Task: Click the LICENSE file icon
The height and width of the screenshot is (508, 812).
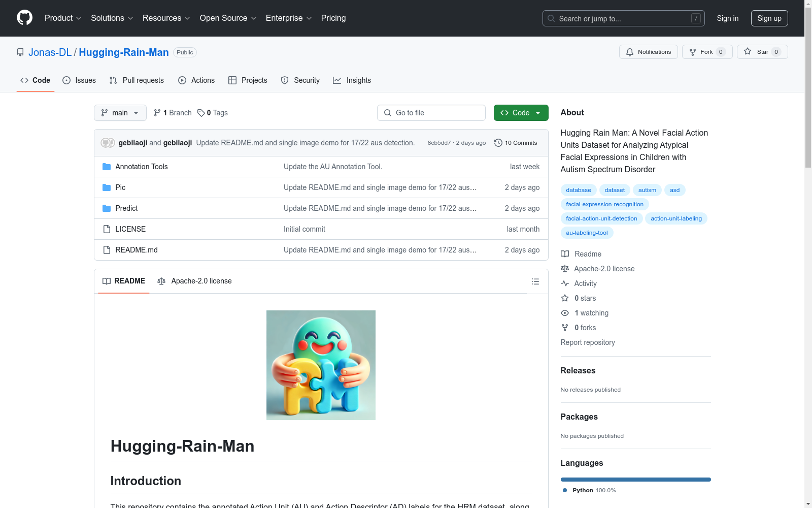Action: (107, 229)
